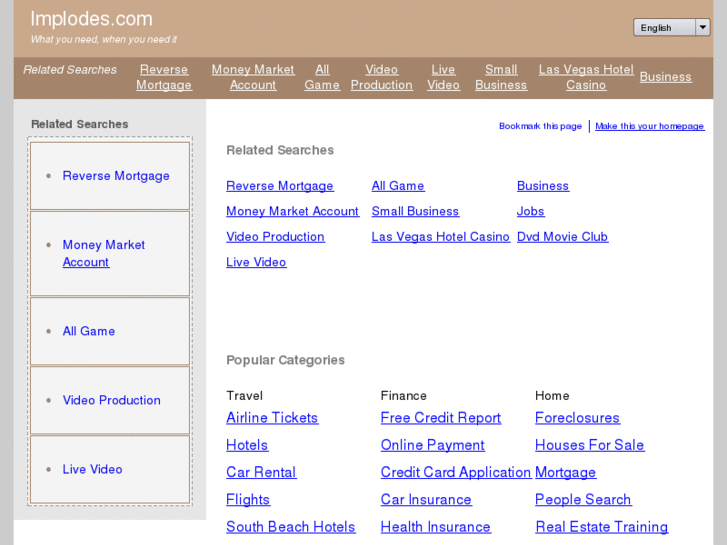Open Health Insurance under Finance
The height and width of the screenshot is (545, 727).
click(x=435, y=527)
